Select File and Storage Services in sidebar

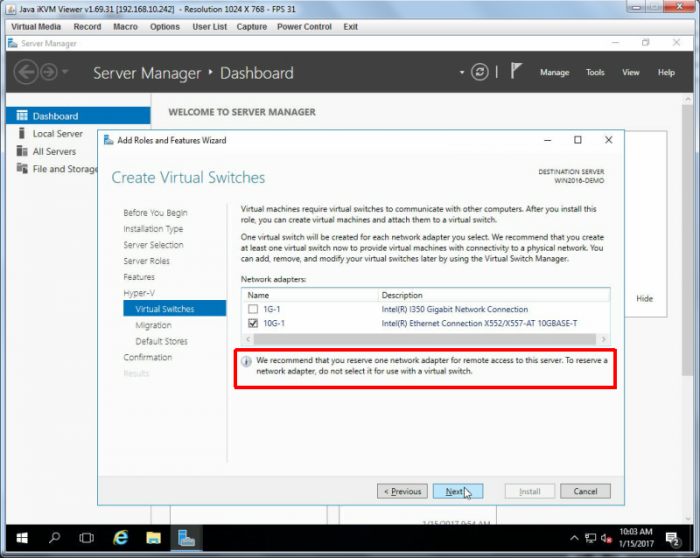[64, 169]
